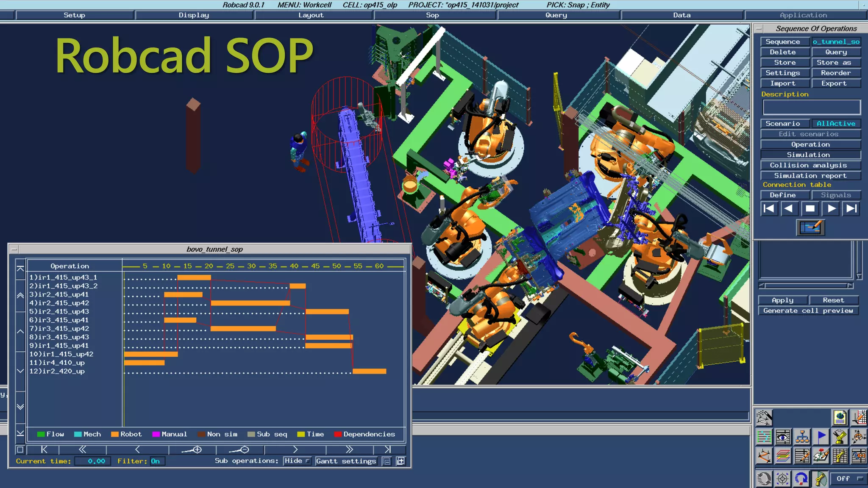Click the robot reach envelope icon
This screenshot has width=868, height=488.
coord(820,479)
